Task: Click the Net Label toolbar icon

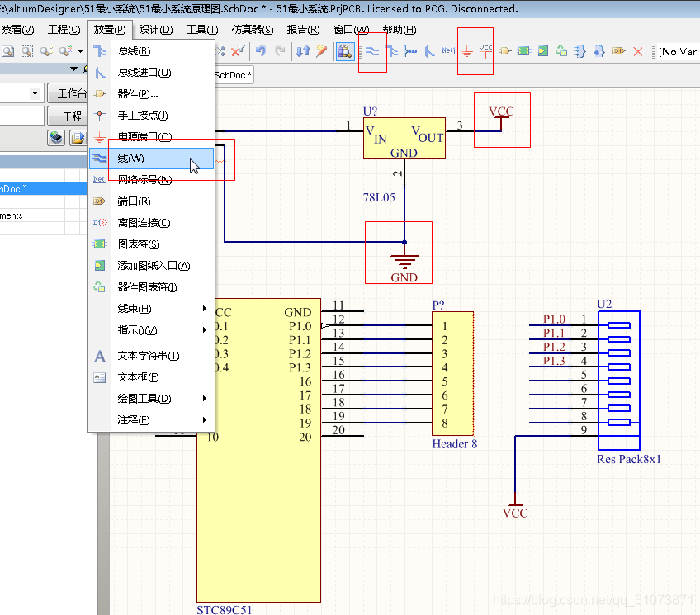Action: point(447,51)
